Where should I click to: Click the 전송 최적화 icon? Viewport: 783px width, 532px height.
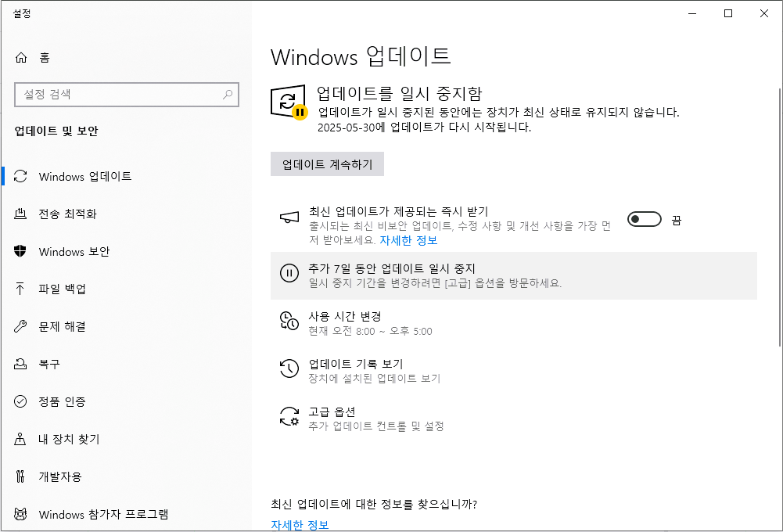click(x=20, y=214)
